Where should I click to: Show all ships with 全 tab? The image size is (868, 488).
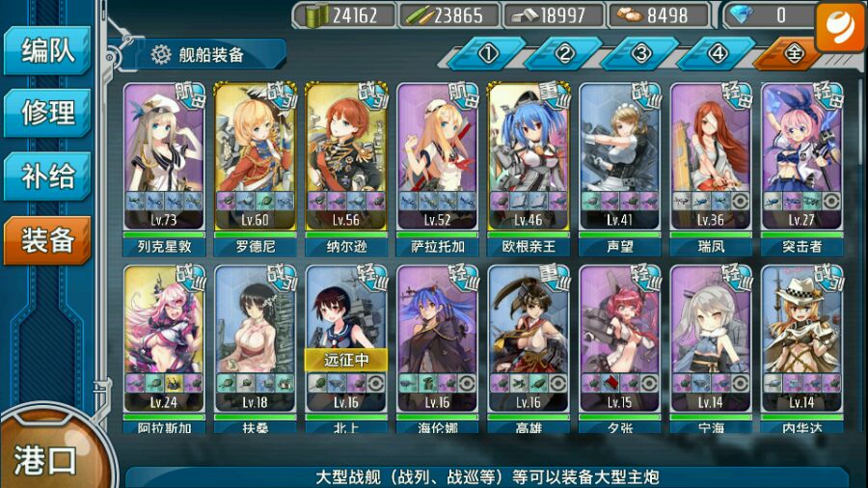[x=792, y=54]
